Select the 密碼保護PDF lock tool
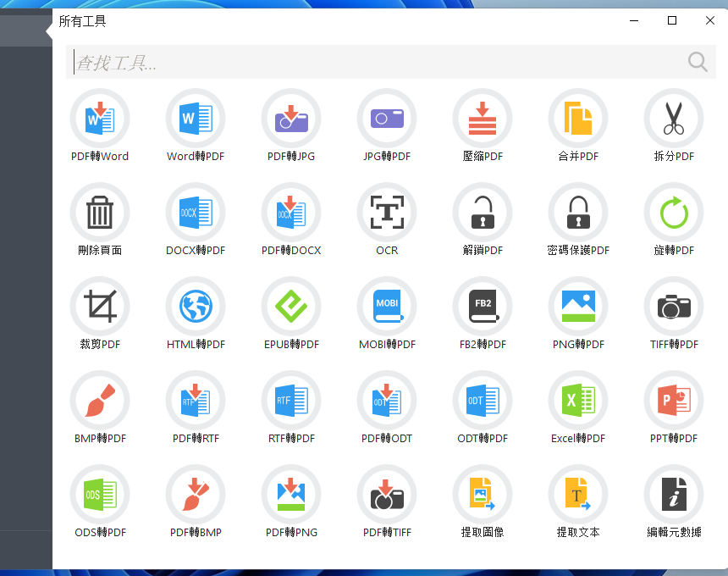 click(x=578, y=213)
